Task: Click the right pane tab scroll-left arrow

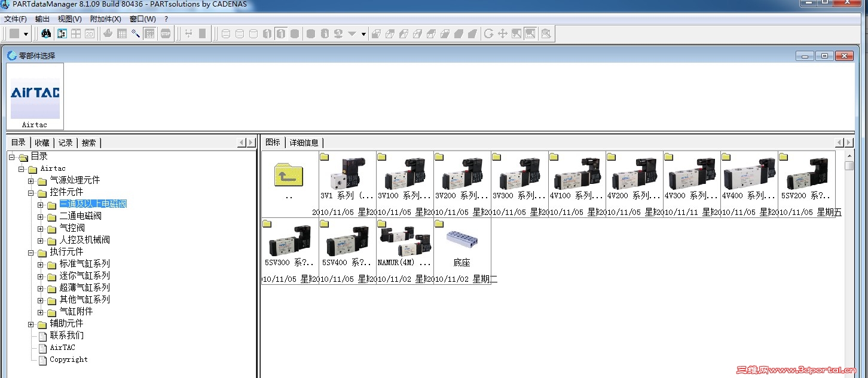Action: pyautogui.click(x=840, y=143)
